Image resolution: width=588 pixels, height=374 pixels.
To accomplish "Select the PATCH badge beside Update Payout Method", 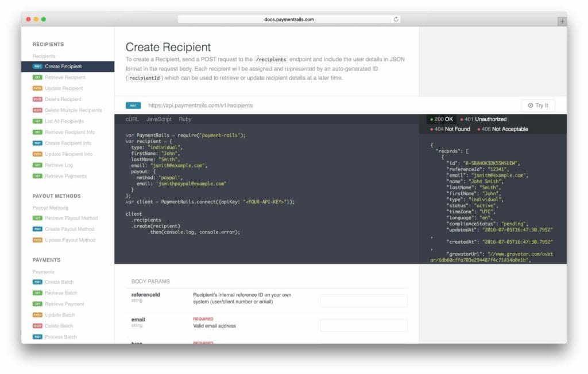I will 38,240.
